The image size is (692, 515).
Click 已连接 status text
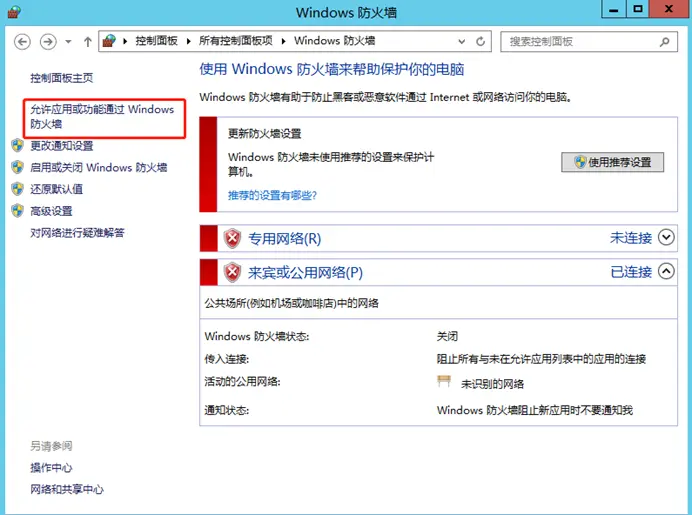pyautogui.click(x=631, y=272)
